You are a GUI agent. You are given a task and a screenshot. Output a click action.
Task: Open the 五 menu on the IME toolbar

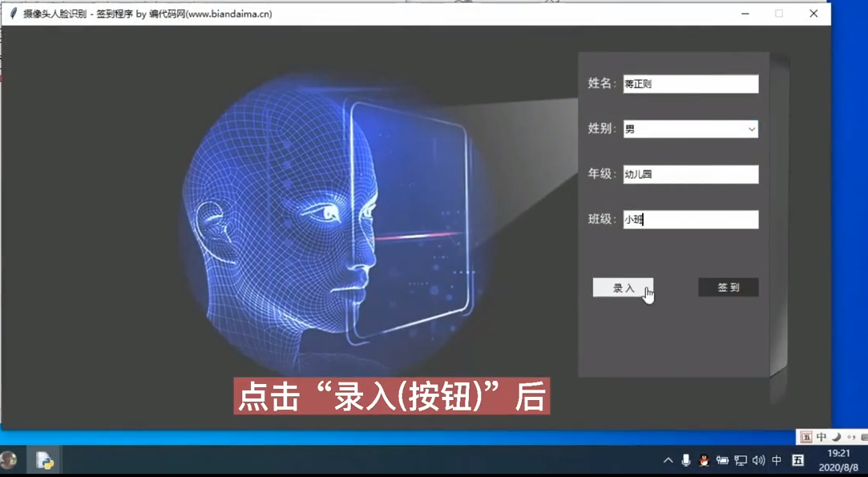(806, 436)
